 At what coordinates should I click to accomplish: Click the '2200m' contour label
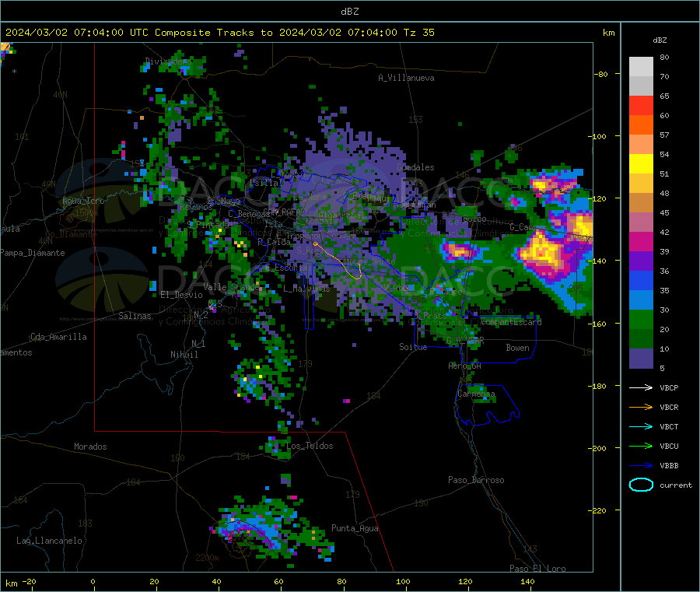click(207, 558)
